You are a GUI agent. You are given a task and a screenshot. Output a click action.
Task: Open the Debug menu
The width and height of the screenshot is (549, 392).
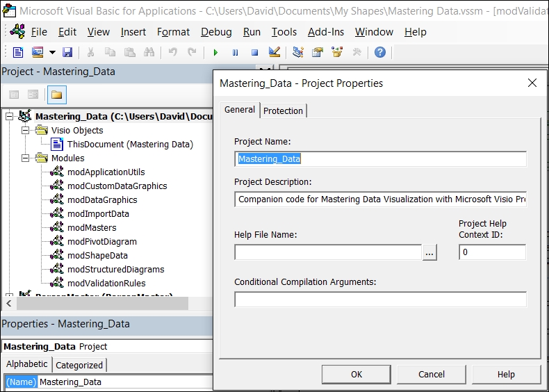[216, 32]
